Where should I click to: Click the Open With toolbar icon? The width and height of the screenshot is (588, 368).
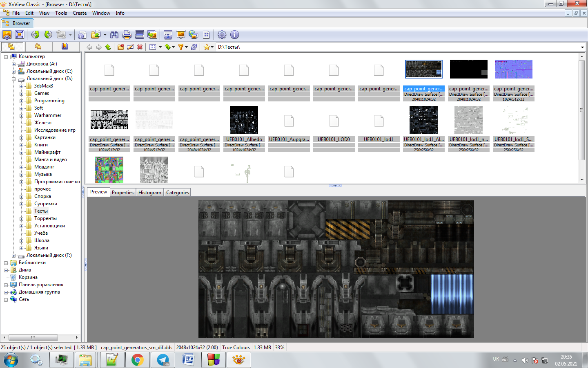click(x=96, y=35)
